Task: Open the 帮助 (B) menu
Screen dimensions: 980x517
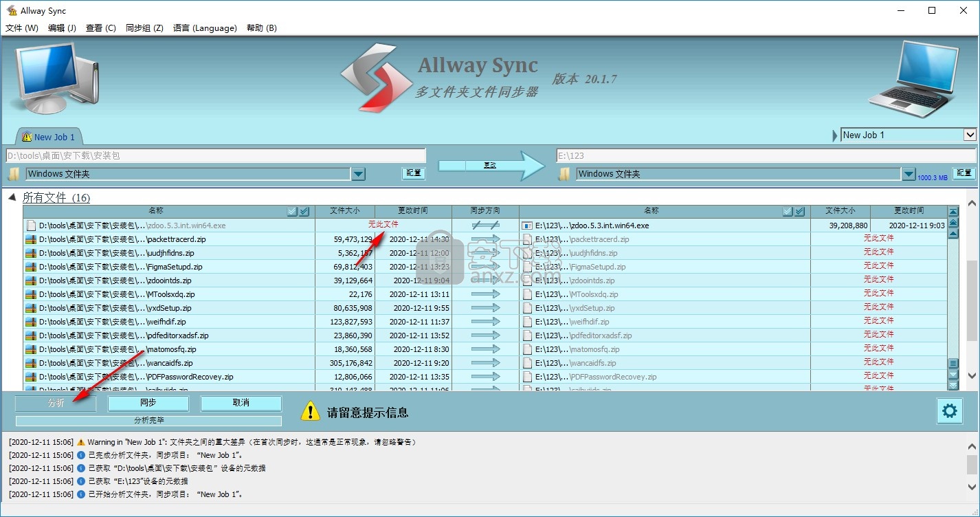Action: [261, 28]
